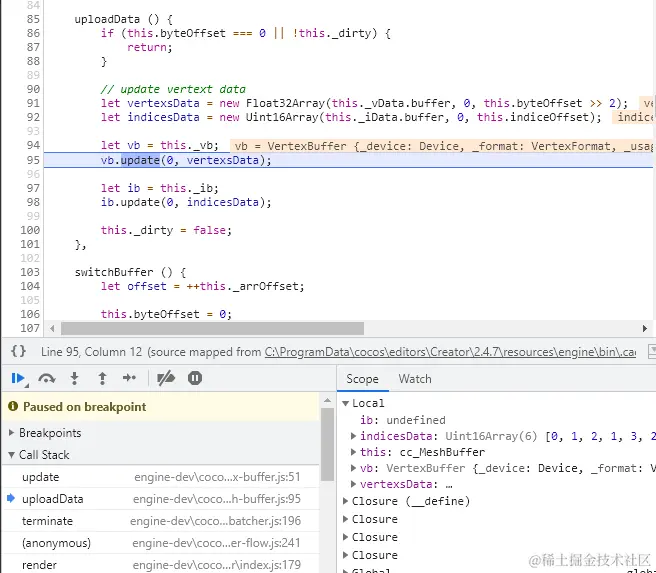Screen dimensions: 656x573
Task: Expand this: cc_MeshBuffer entry
Action: pyautogui.click(x=353, y=452)
